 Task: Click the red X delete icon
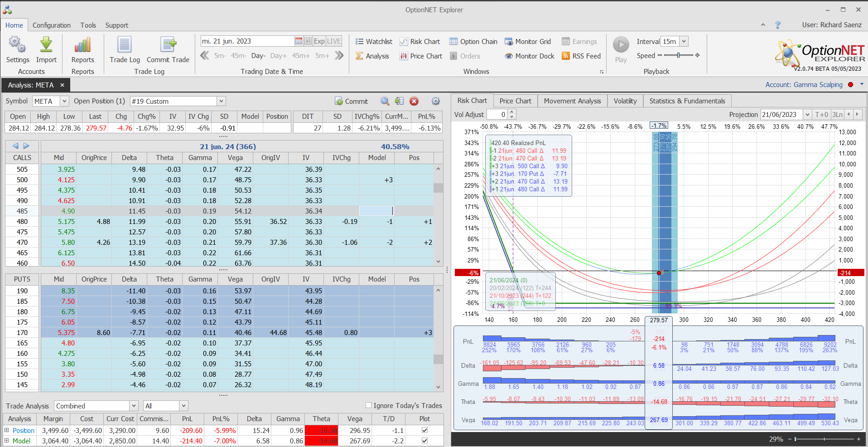[414, 101]
